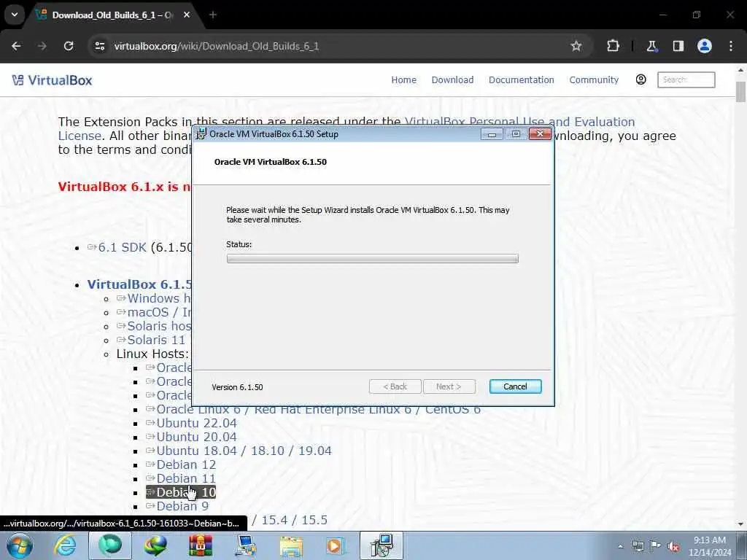
Task: Open the media player taskbar icon
Action: (x=336, y=545)
